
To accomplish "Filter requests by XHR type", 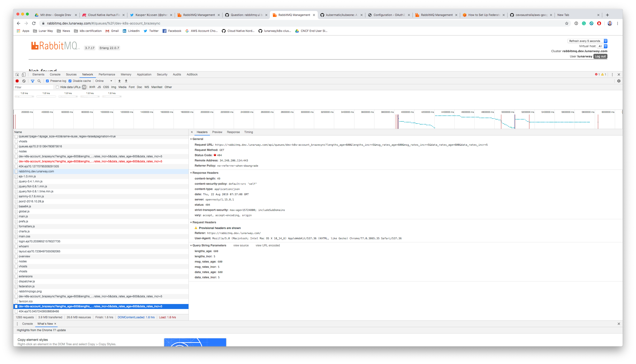I will tap(92, 87).
